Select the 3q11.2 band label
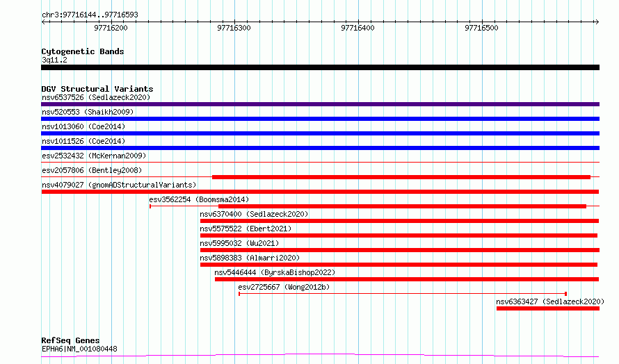The width and height of the screenshot is (619, 364). point(54,60)
